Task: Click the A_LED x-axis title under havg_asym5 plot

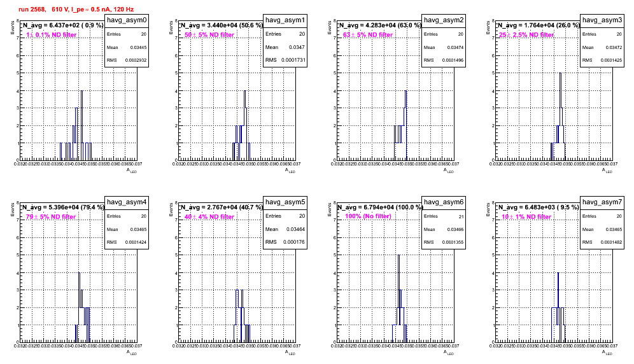Action: pos(290,353)
